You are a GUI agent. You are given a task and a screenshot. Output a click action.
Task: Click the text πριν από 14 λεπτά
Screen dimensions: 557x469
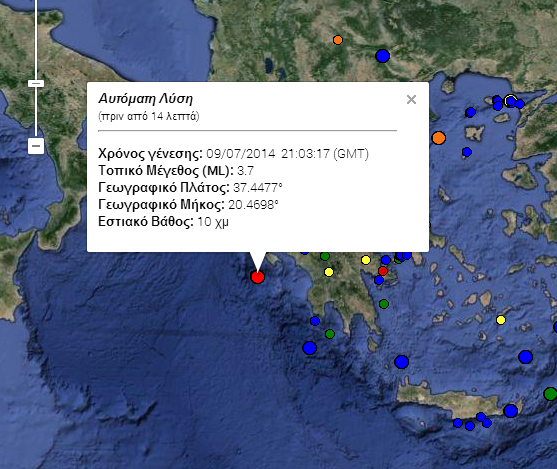[x=148, y=116]
